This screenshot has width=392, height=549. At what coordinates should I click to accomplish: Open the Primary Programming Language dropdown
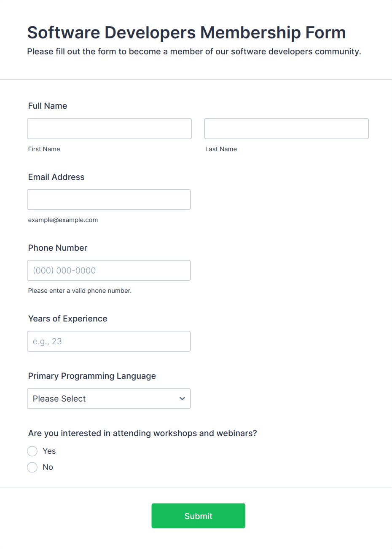coord(109,399)
